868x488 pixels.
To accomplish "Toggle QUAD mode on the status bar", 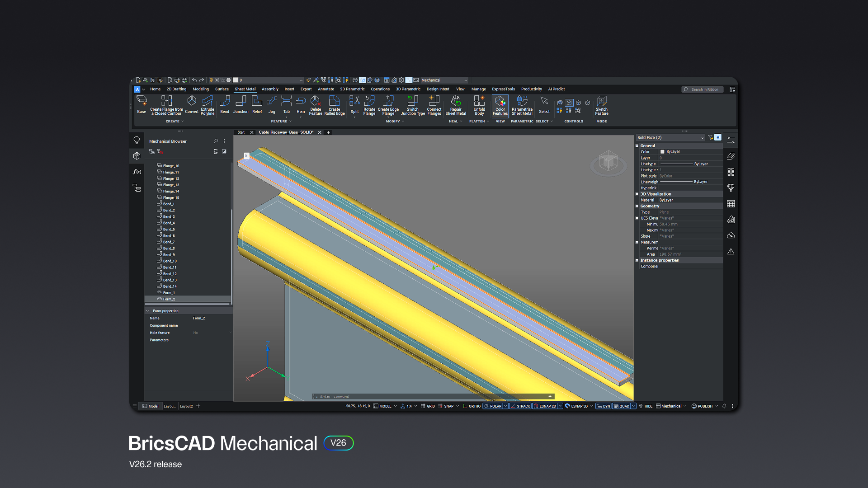I will click(624, 406).
